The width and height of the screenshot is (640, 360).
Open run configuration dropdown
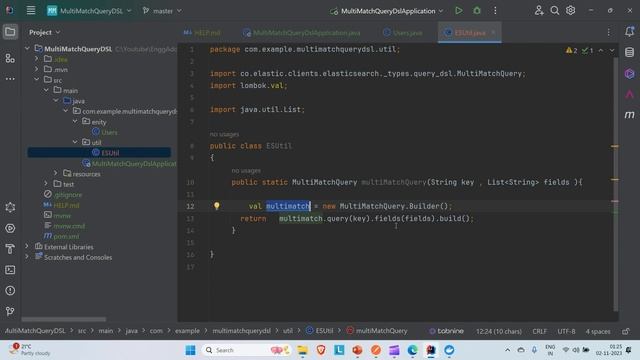[x=387, y=11]
